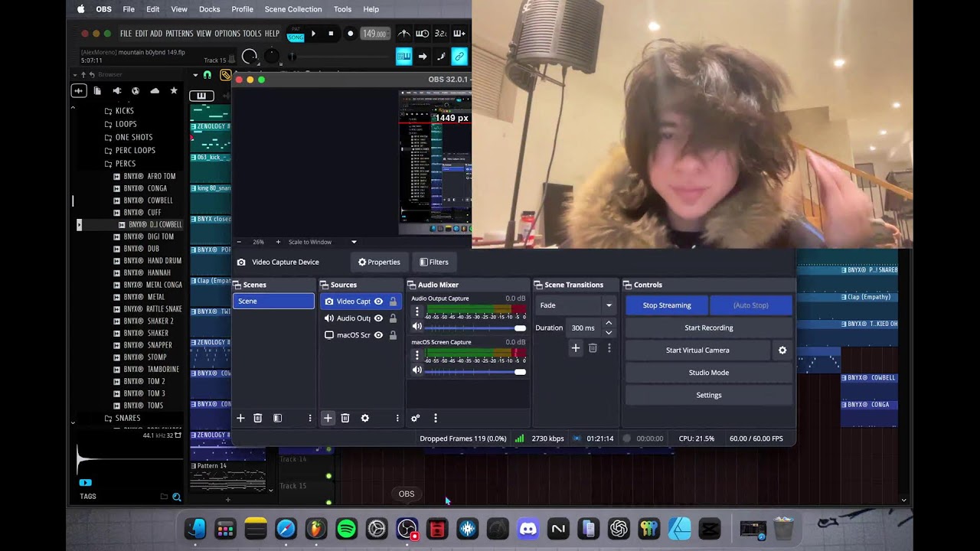Screen dimensions: 980x551
Task: Open FL Studio PATTERNS menu
Action: (179, 34)
